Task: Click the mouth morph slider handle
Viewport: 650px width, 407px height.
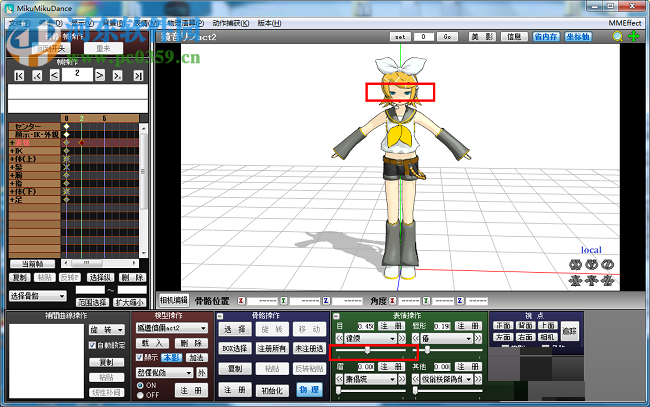Action: (x=427, y=351)
